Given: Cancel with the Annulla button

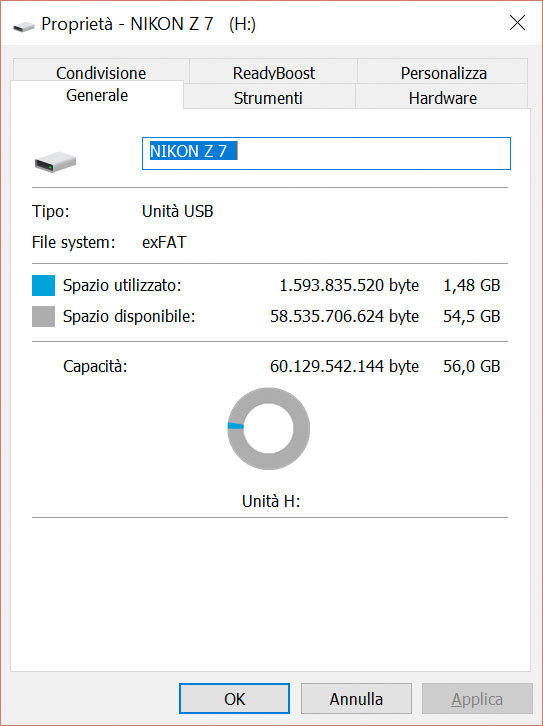Looking at the screenshot, I should coord(356,698).
